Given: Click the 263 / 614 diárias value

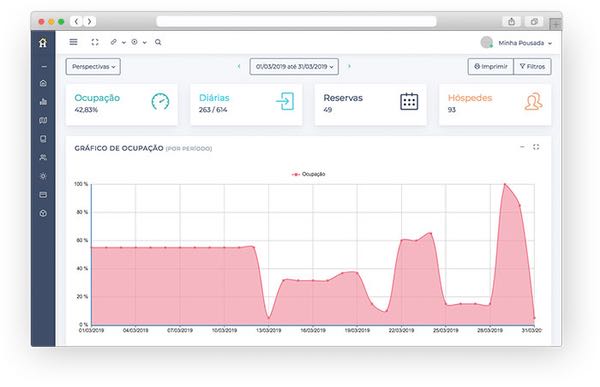Looking at the screenshot, I should click(x=213, y=110).
